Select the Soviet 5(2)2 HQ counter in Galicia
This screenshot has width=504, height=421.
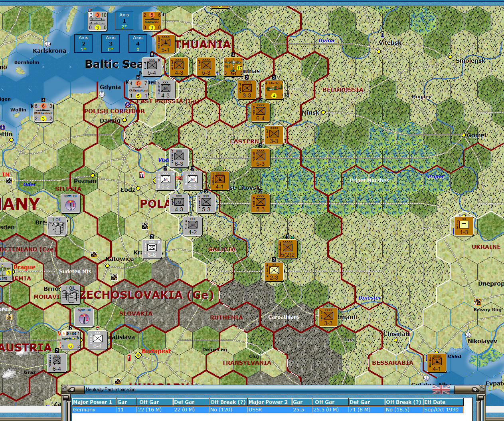[287, 249]
